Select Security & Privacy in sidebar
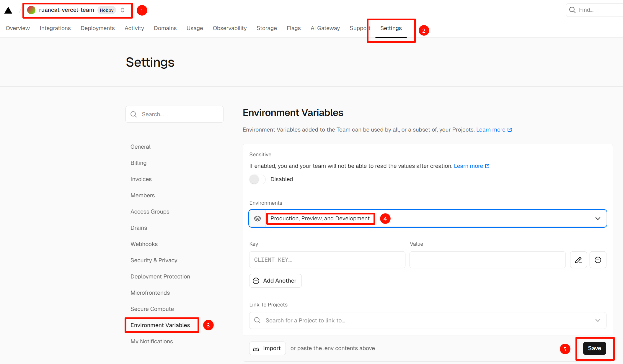Screen dimensions: 623x364 (154, 260)
